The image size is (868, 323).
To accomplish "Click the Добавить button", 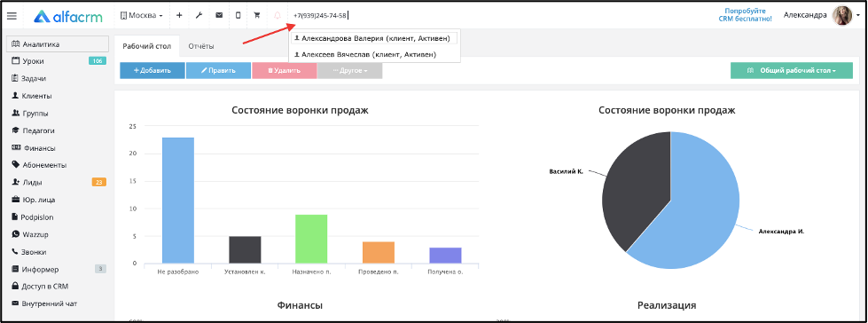I will 152,70.
